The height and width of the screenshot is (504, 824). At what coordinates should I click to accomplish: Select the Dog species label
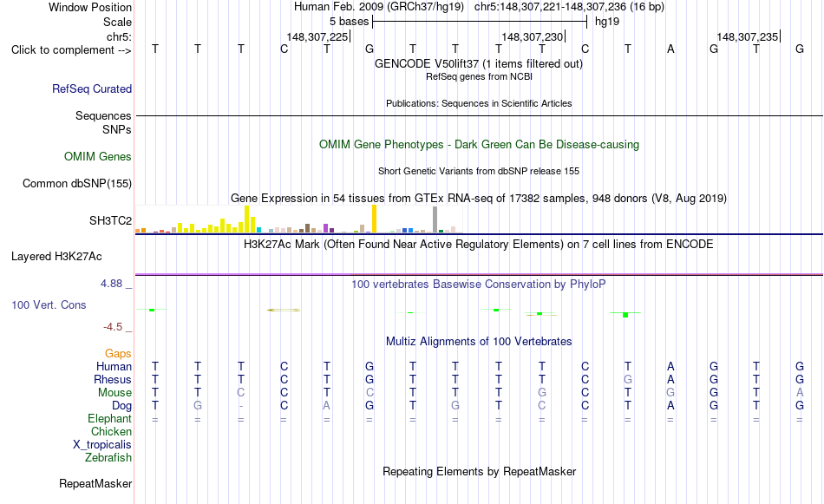click(121, 406)
